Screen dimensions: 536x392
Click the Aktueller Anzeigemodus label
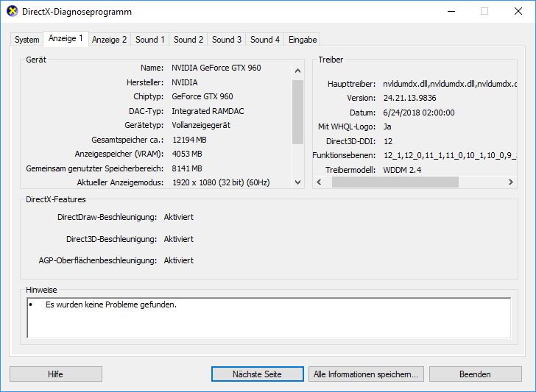coord(120,182)
